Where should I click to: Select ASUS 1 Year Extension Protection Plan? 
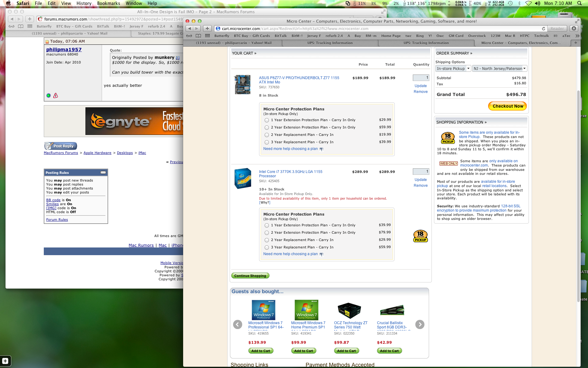pyautogui.click(x=267, y=120)
